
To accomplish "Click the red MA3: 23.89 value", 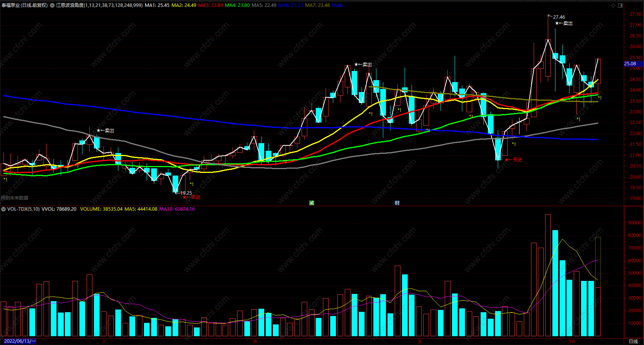I will [x=210, y=5].
